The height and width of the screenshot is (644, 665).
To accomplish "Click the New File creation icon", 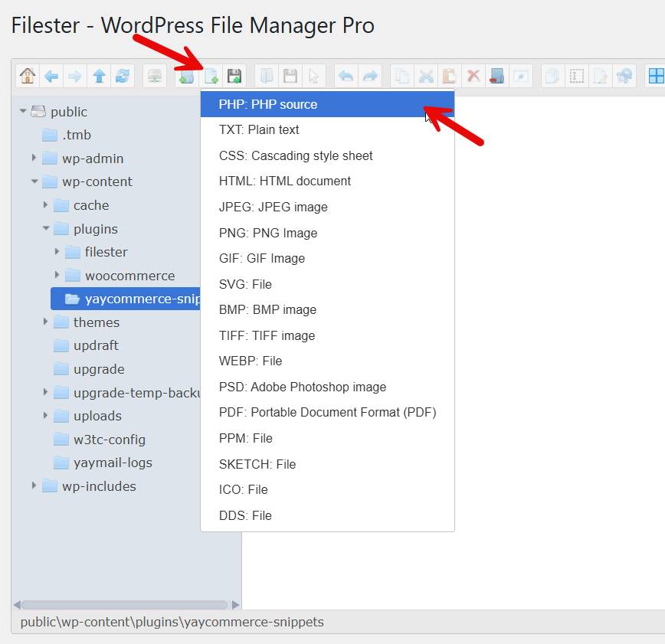I will tap(211, 76).
